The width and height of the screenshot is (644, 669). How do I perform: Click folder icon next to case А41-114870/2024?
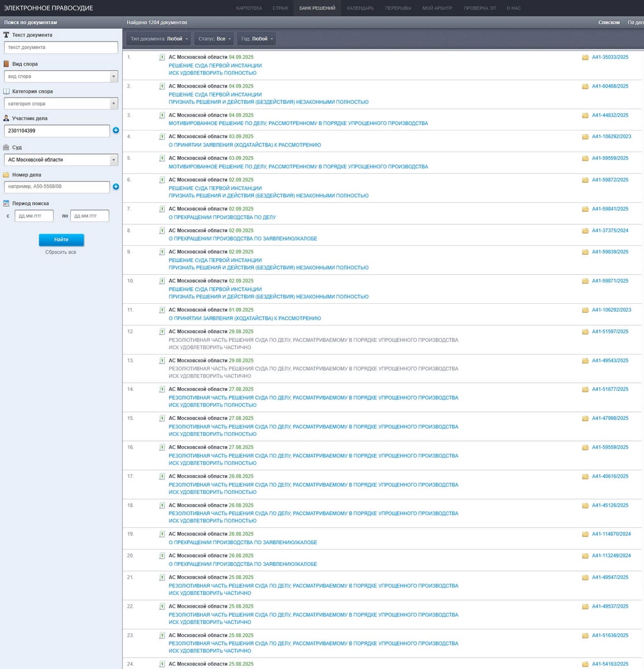(x=585, y=534)
